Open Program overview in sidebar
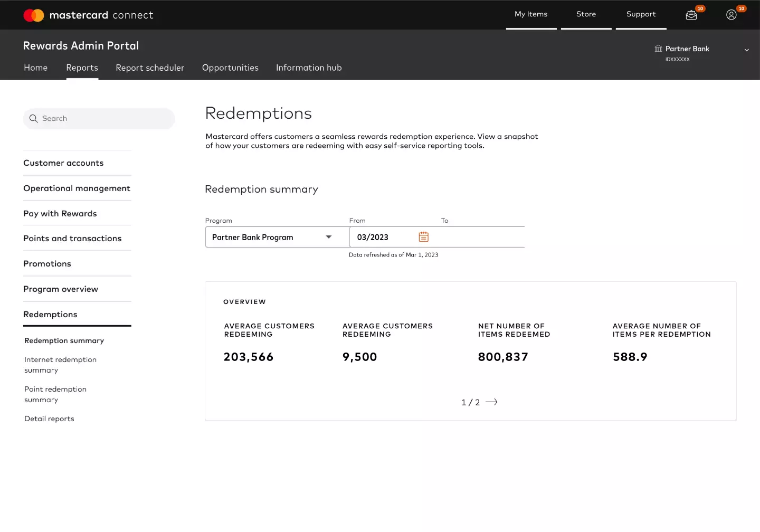Viewport: 760px width, 532px height. (61, 289)
